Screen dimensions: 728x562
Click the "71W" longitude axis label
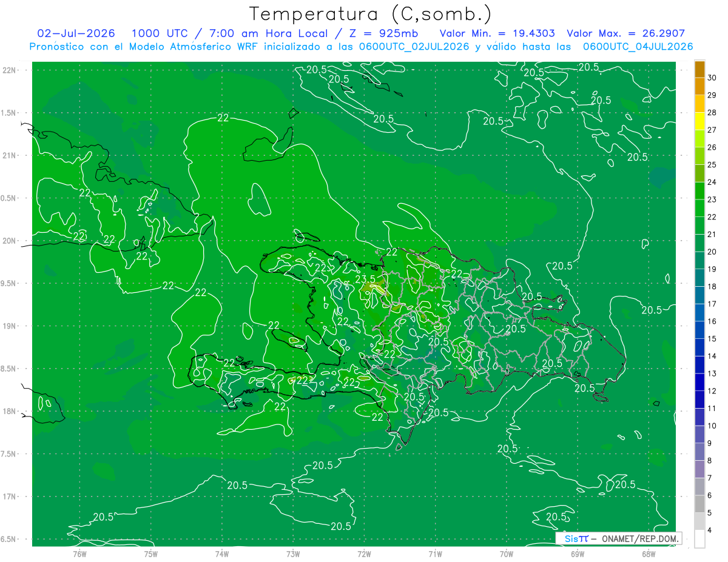coord(435,554)
